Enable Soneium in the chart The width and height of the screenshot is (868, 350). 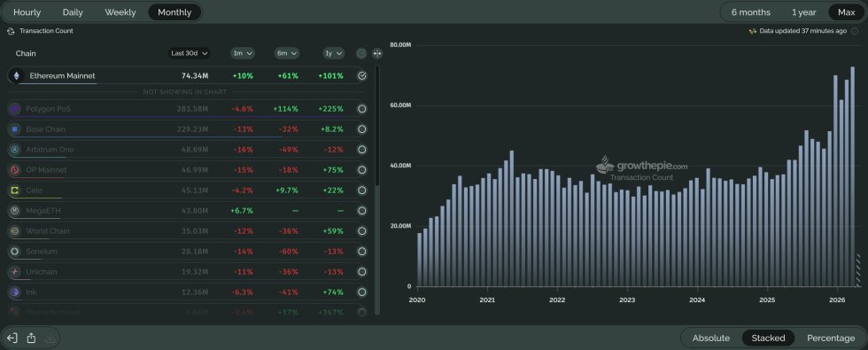pos(362,252)
